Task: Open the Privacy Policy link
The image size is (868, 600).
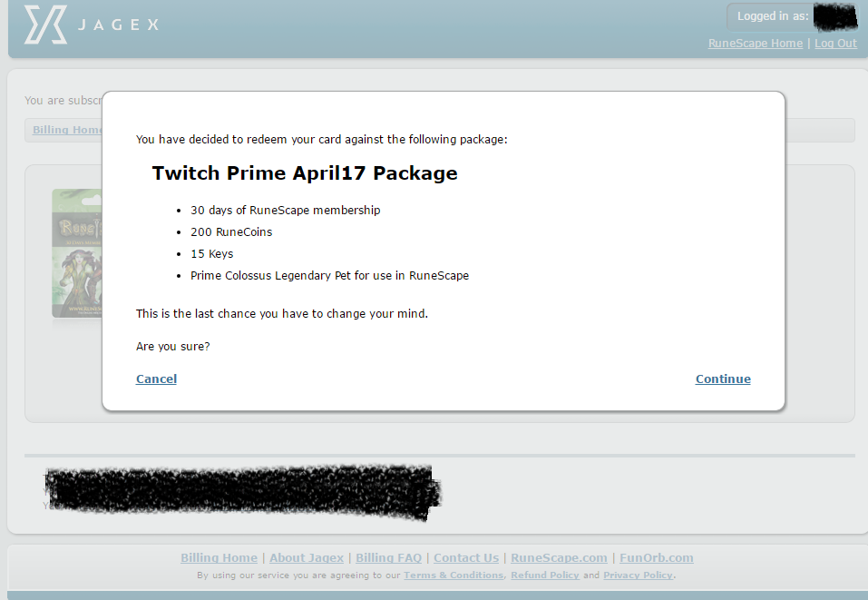Action: point(638,575)
